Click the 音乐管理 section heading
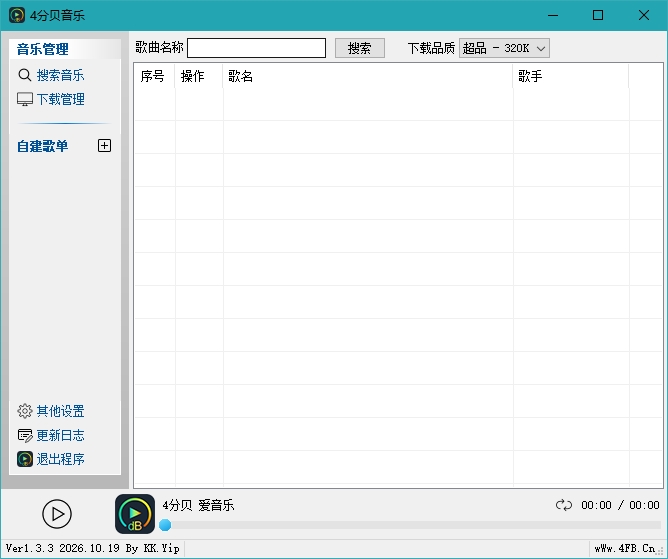668x559 pixels. click(x=43, y=49)
